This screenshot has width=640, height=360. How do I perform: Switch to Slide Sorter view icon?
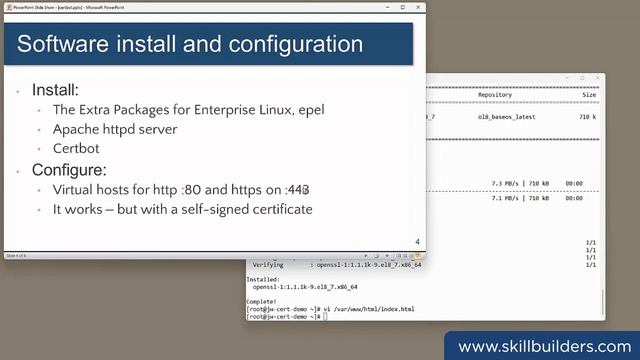(405, 256)
